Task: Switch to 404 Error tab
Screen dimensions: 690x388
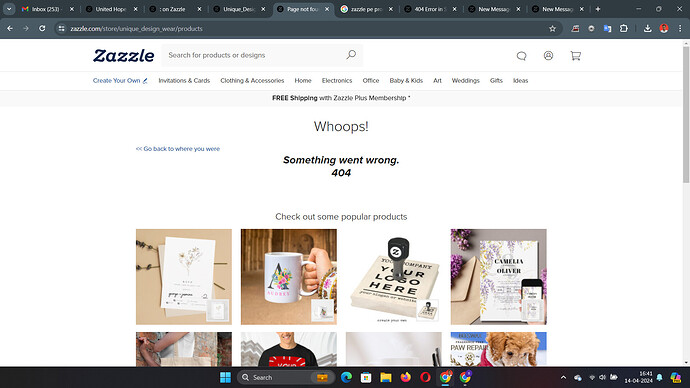Action: click(x=431, y=9)
